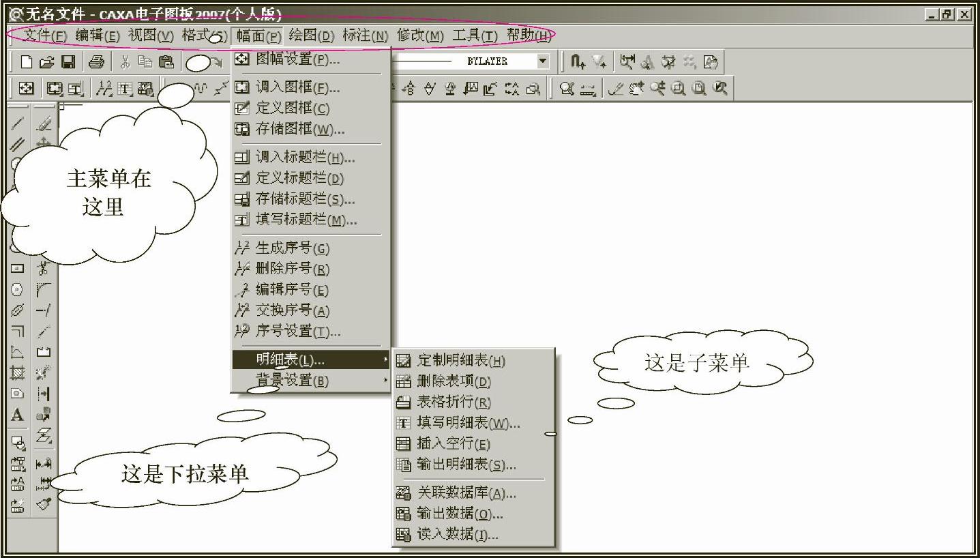Select the Parallel lines tool

[18, 144]
